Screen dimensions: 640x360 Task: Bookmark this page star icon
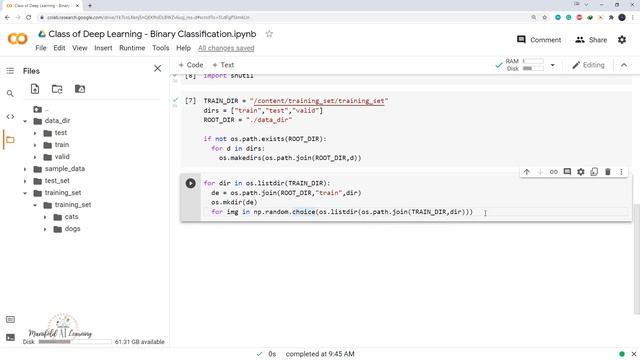544,17
